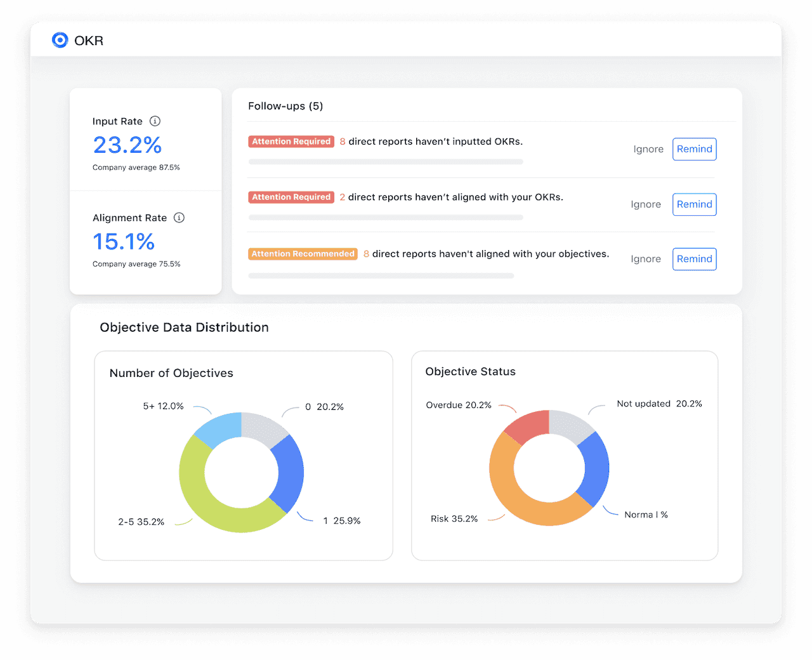Image resolution: width=812 pixels, height=660 pixels.
Task: Click Remind for the 2 unaligned direct reports
Action: pyautogui.click(x=694, y=204)
